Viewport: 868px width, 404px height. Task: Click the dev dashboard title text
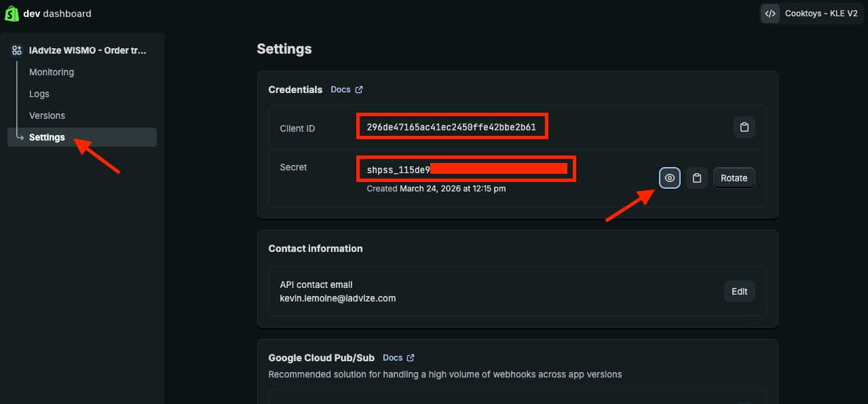[57, 14]
